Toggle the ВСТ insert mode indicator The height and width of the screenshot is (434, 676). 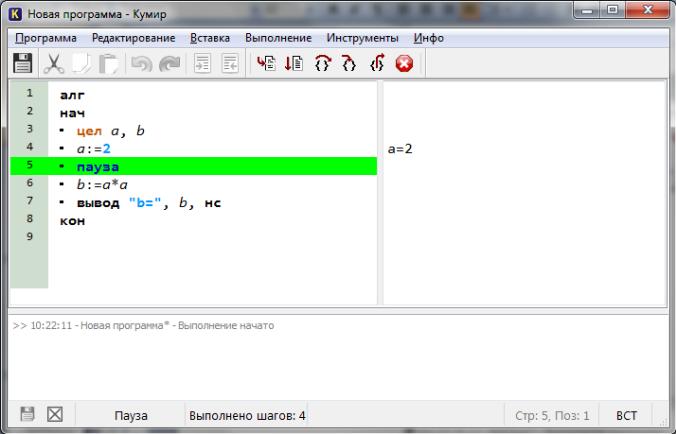pyautogui.click(x=626, y=415)
